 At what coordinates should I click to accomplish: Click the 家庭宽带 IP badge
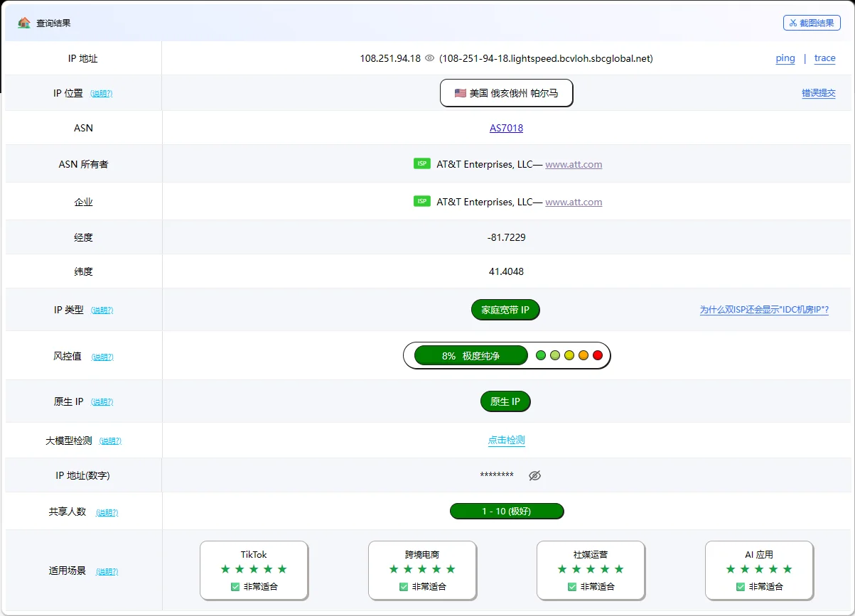(x=505, y=310)
